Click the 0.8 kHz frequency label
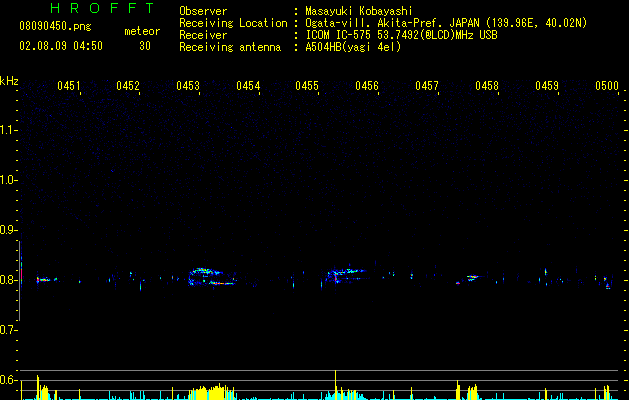629x400 pixels. click(x=8, y=280)
